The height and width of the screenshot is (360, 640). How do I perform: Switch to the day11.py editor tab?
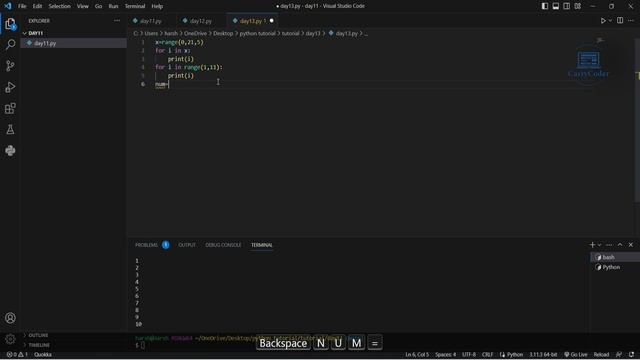[151, 20]
